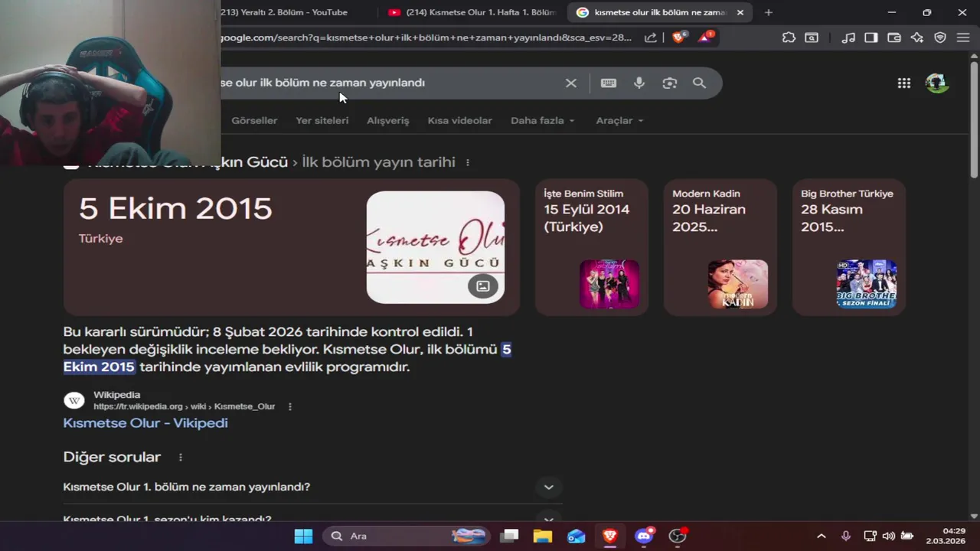Open the Kısa videolar search filter
The width and height of the screenshot is (980, 551).
tap(459, 121)
